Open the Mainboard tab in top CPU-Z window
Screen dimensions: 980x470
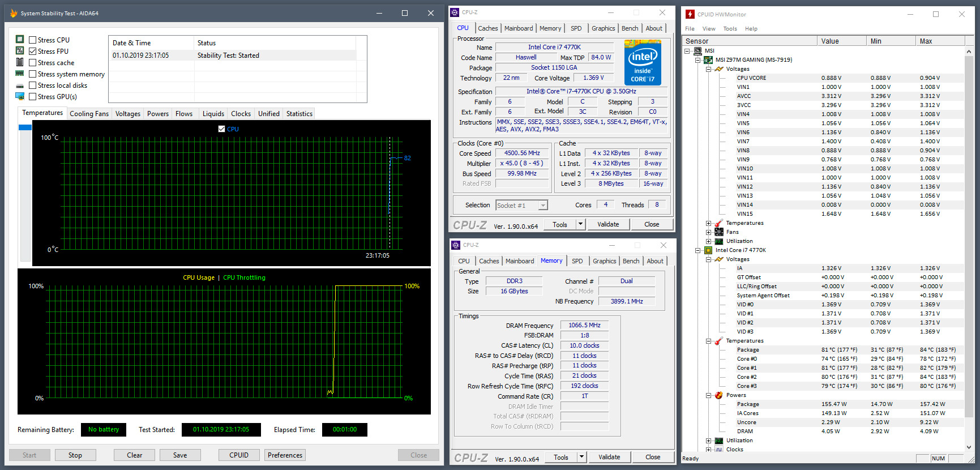tap(519, 28)
